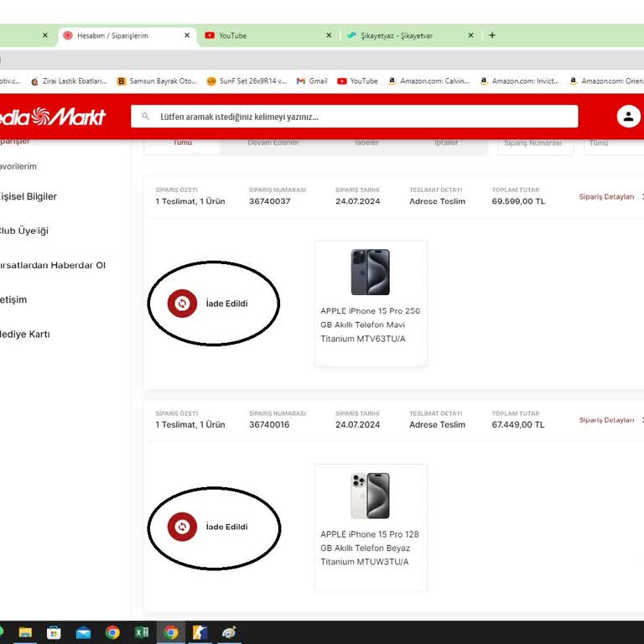This screenshot has height=644, width=644.
Task: Launch Excel from the taskbar
Action: tap(142, 632)
